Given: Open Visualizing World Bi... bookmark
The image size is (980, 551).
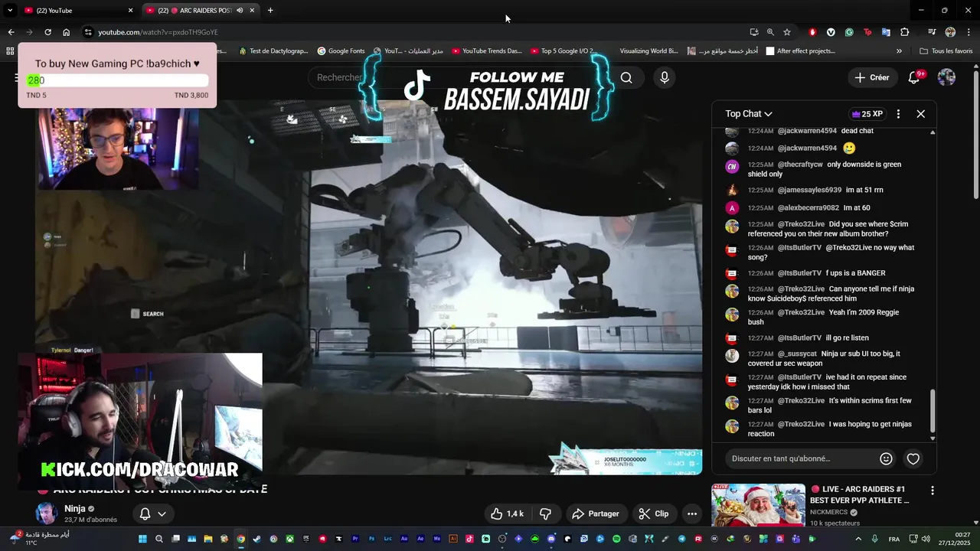Looking at the screenshot, I should 648,51.
